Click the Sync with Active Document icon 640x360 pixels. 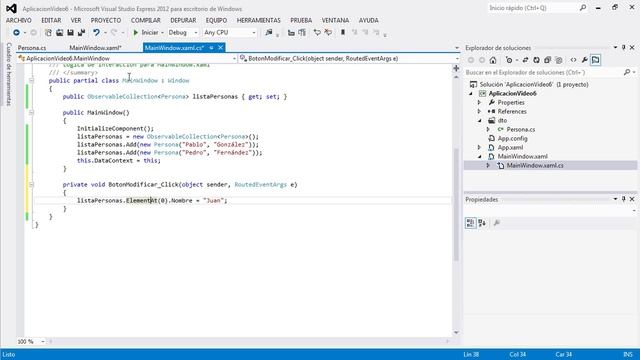(x=525, y=60)
